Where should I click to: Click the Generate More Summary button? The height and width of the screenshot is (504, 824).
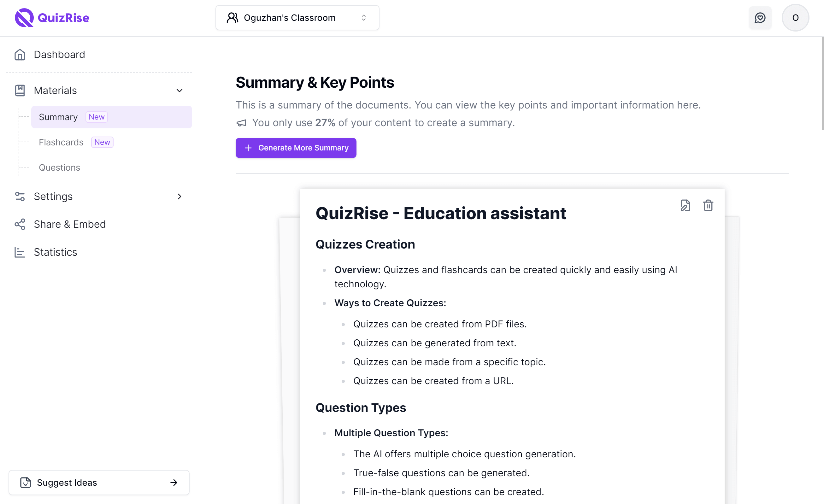296,148
